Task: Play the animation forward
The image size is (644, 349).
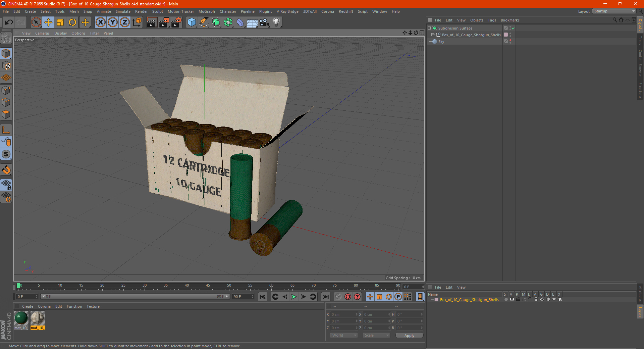Action: [294, 297]
